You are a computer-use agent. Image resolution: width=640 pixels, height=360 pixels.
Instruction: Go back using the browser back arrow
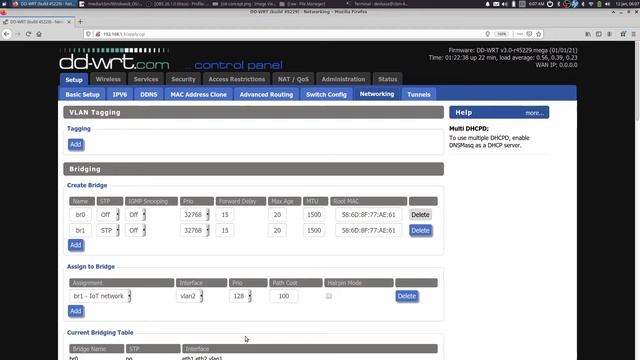click(x=7, y=34)
